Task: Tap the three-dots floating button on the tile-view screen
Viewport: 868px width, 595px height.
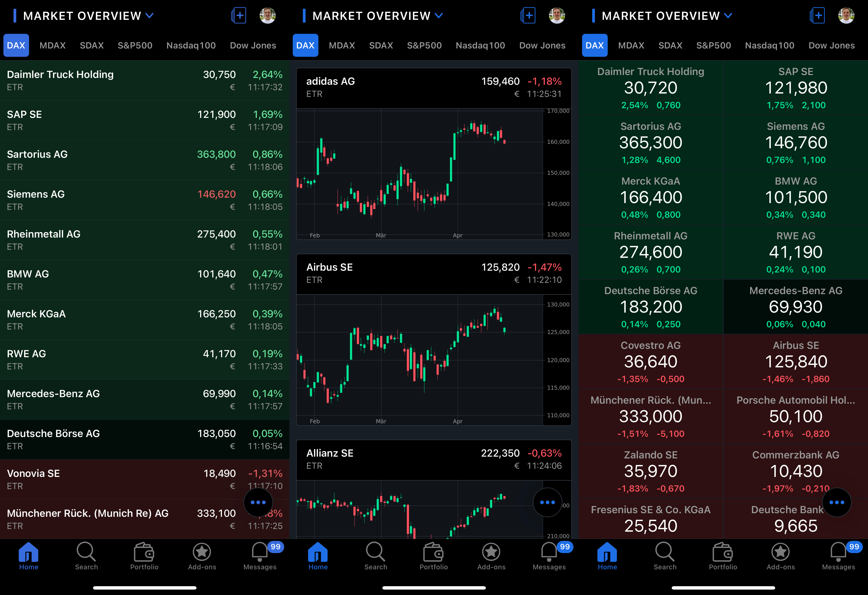Action: click(x=837, y=502)
